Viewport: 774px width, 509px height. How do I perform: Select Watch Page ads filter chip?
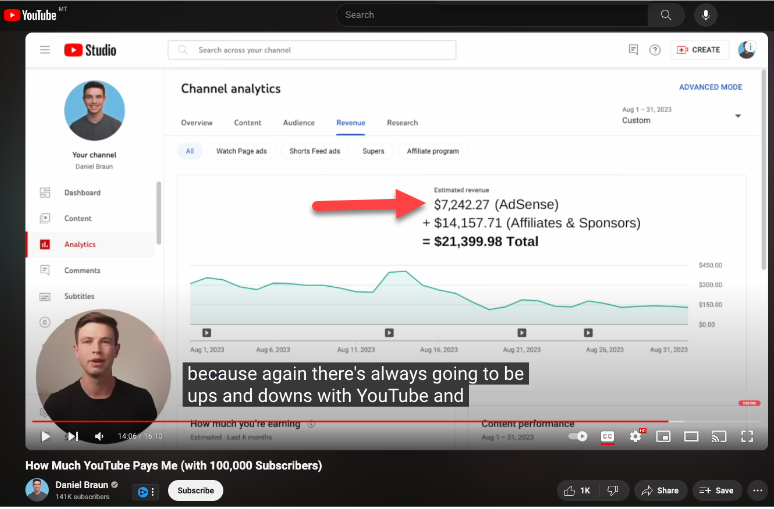pos(241,151)
